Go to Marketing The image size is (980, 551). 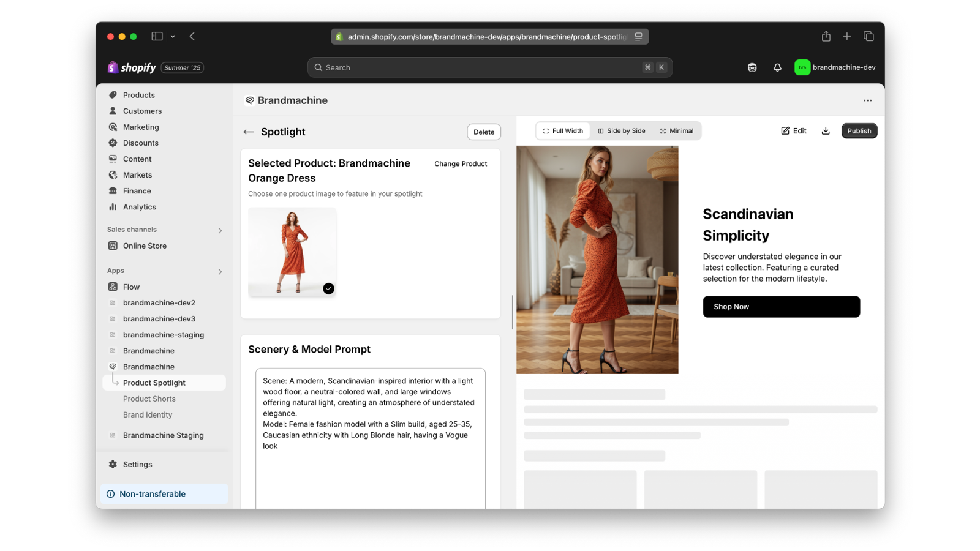click(141, 127)
